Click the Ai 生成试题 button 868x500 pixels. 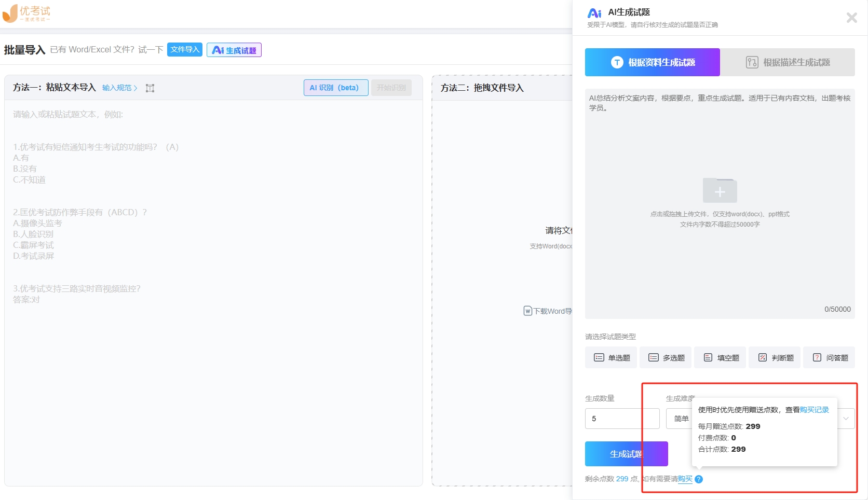pyautogui.click(x=234, y=50)
